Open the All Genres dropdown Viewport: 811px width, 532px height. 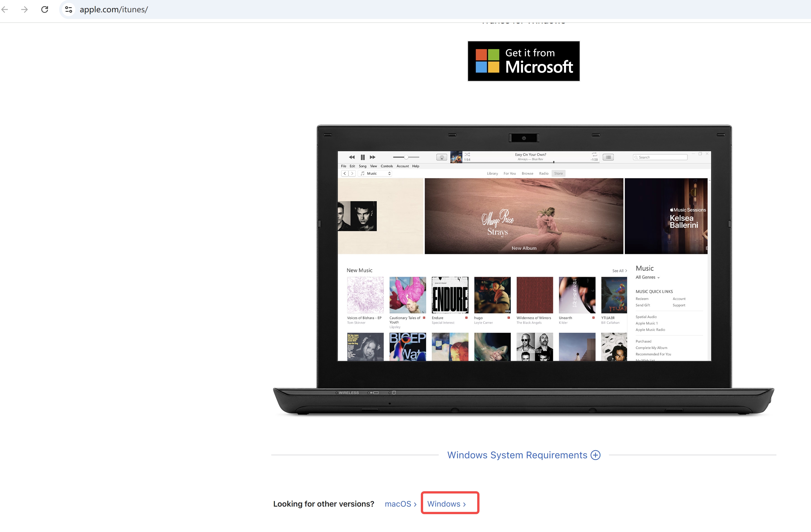tap(647, 277)
